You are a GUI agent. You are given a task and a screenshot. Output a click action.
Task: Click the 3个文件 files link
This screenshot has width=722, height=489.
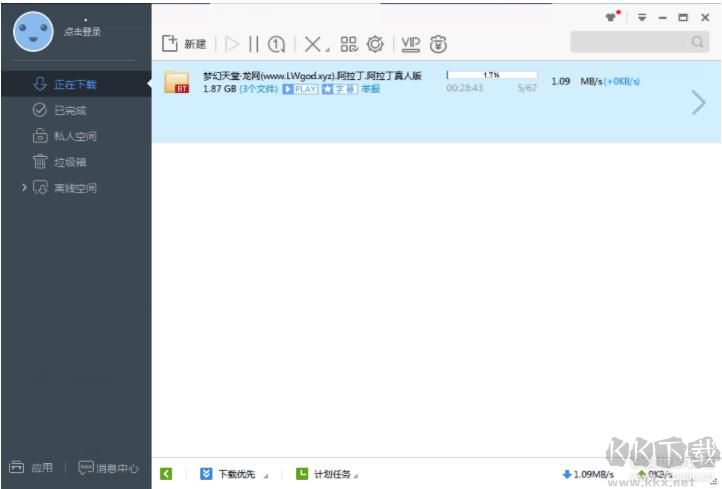click(x=258, y=89)
